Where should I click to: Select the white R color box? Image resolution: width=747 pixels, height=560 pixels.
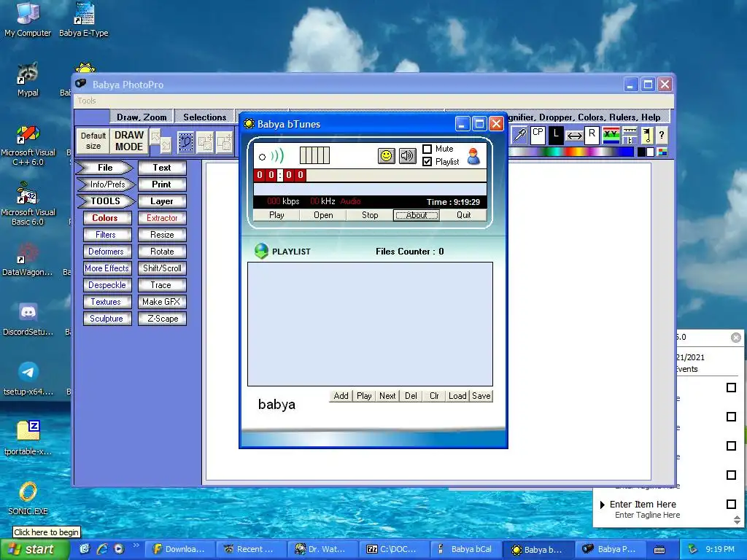(592, 136)
